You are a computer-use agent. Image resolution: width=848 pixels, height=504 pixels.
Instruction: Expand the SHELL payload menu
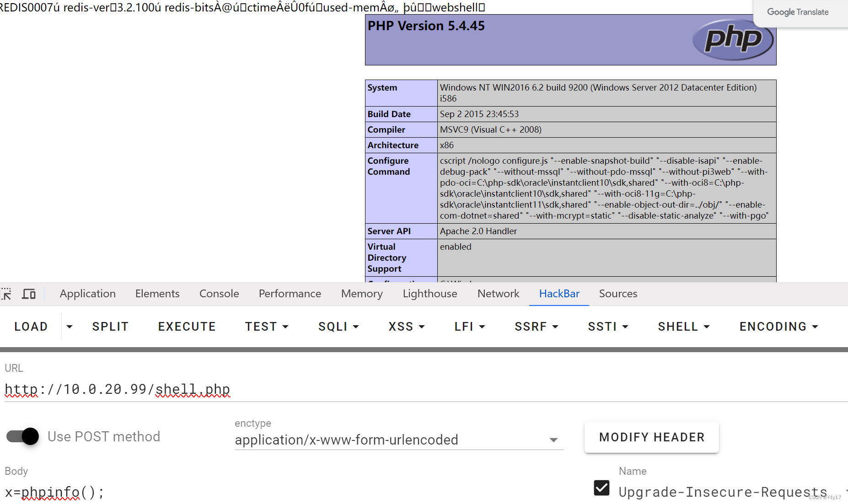pos(684,327)
